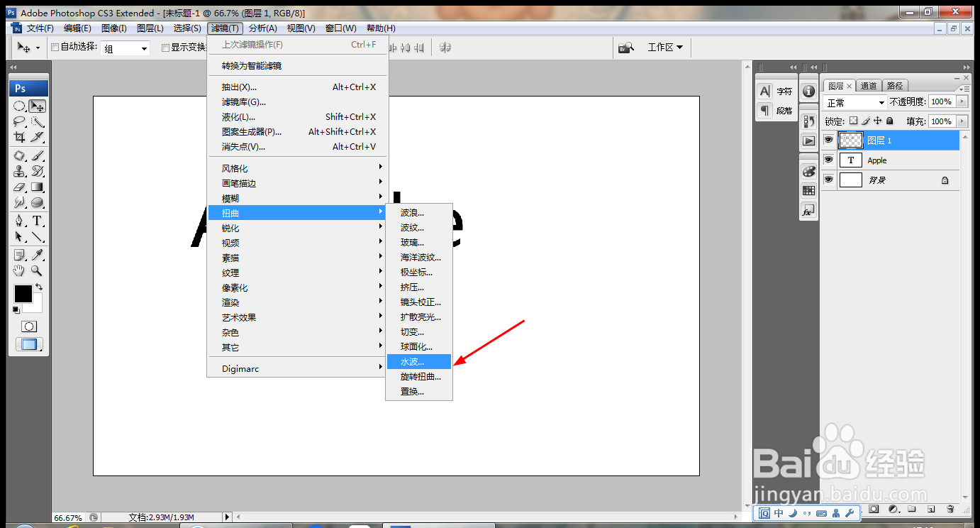Select the Gradient tool
This screenshot has height=528, width=980.
click(38, 187)
